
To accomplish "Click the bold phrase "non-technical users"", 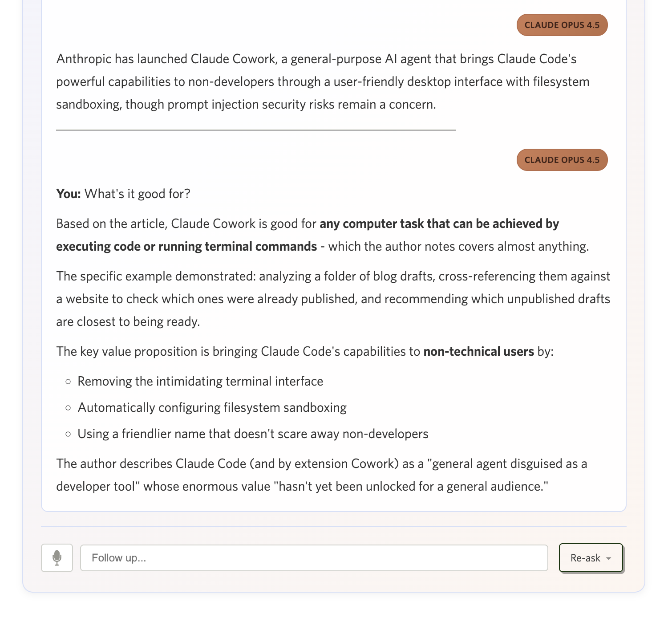I will 478,351.
